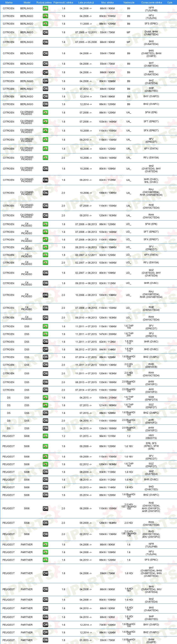Click the 155kW / 210KM power cell
Image resolution: width=177 pixels, height=644 pixels.
point(108,398)
